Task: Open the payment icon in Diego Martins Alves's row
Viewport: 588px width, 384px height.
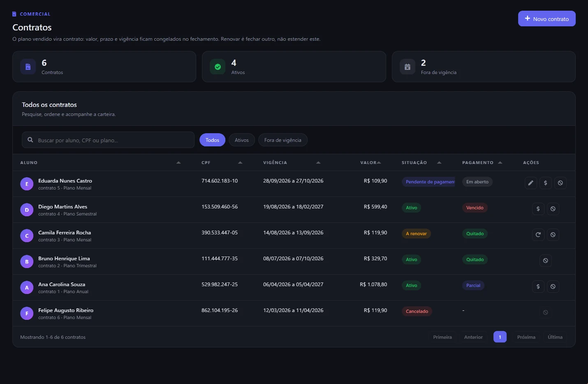Action: tap(538, 209)
